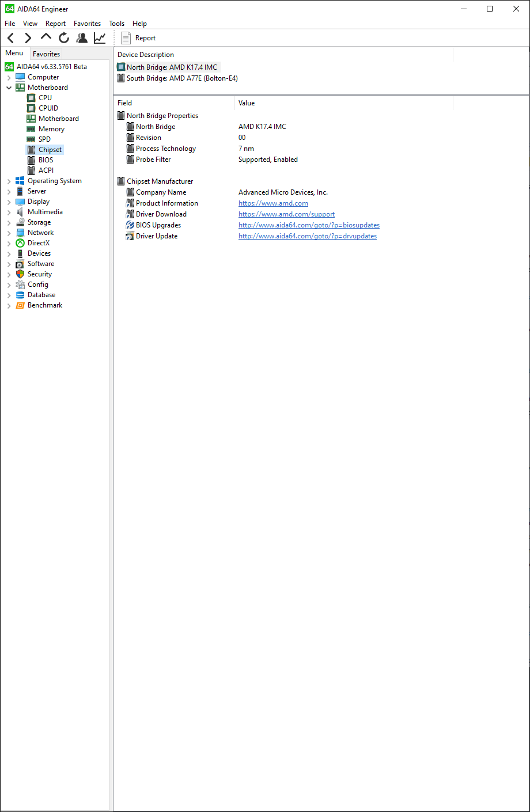Click the Security shield icon
530x812 pixels.
pos(20,274)
